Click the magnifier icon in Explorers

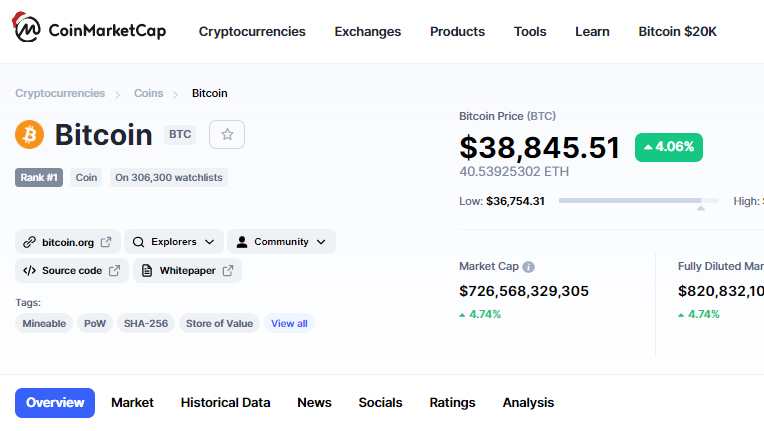tap(138, 242)
